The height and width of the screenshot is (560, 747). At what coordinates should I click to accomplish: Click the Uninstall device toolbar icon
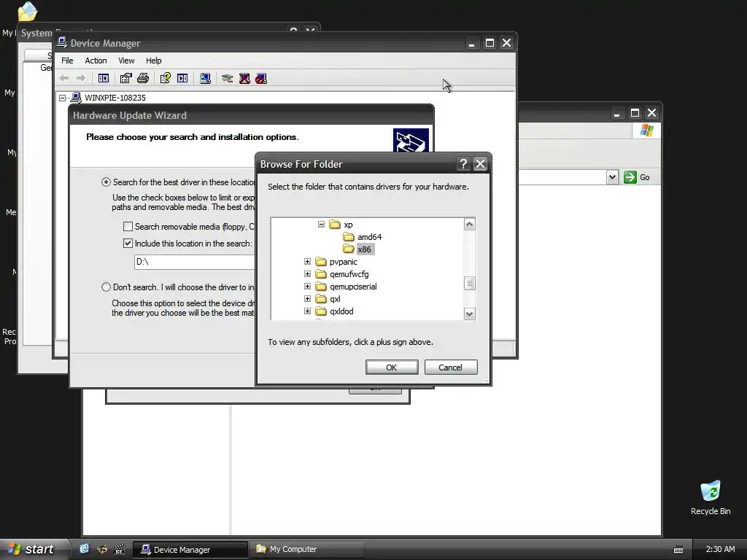tap(244, 78)
